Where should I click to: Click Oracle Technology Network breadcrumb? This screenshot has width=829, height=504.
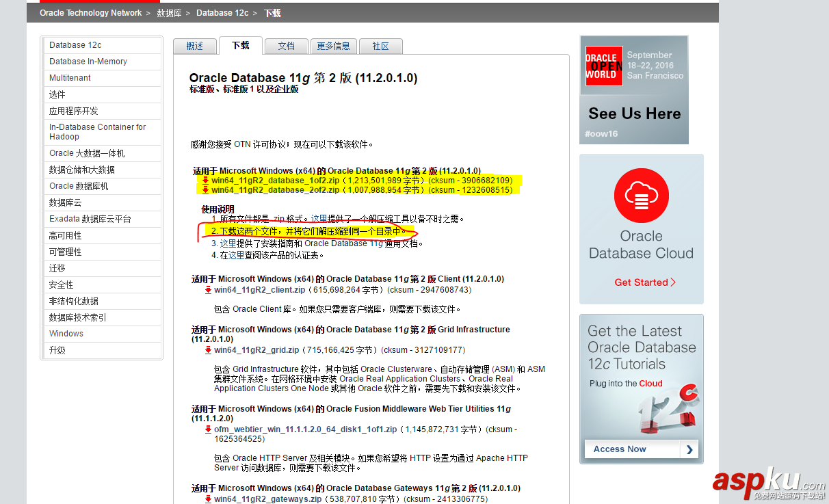tap(91, 13)
